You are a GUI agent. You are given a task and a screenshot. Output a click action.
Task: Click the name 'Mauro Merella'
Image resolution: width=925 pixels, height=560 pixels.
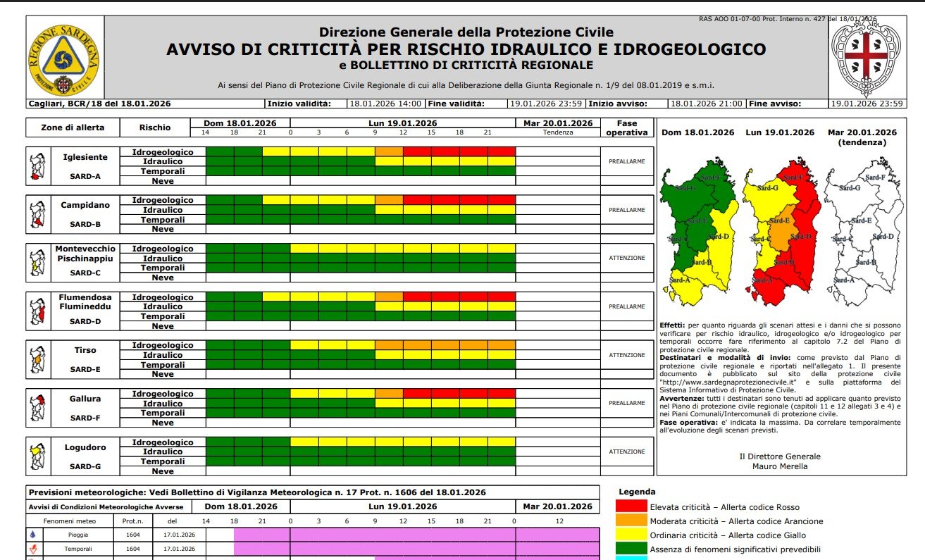(781, 466)
